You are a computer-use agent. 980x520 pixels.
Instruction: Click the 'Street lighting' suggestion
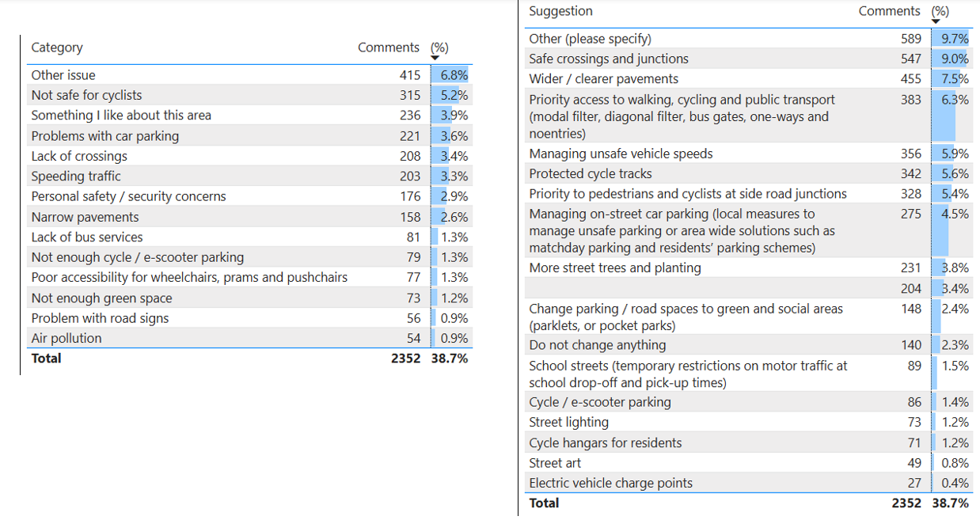coord(568,423)
